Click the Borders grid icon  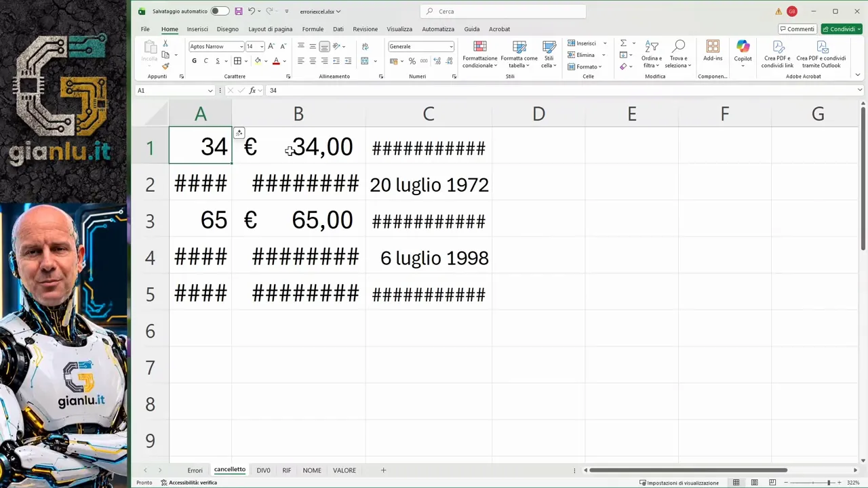pyautogui.click(x=237, y=61)
